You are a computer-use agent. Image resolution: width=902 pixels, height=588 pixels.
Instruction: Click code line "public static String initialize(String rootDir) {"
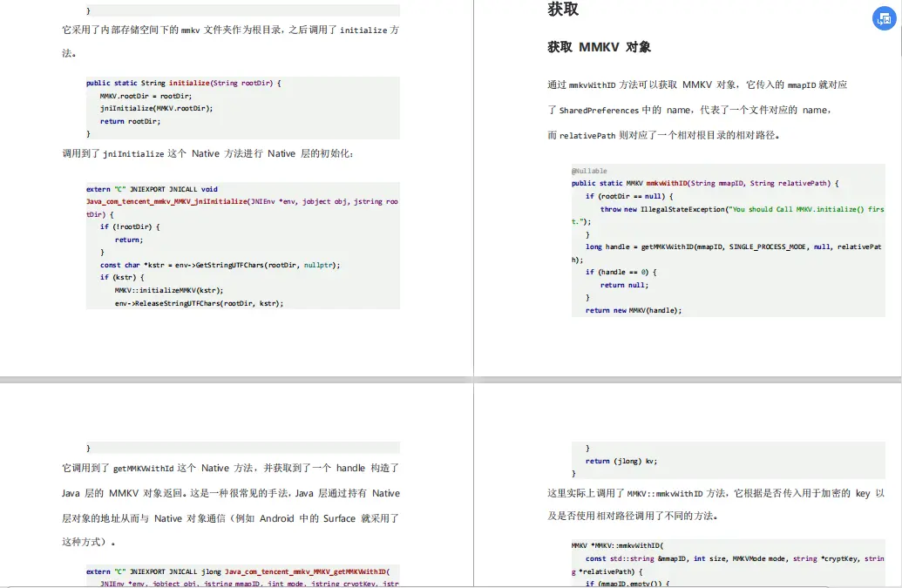coord(184,83)
